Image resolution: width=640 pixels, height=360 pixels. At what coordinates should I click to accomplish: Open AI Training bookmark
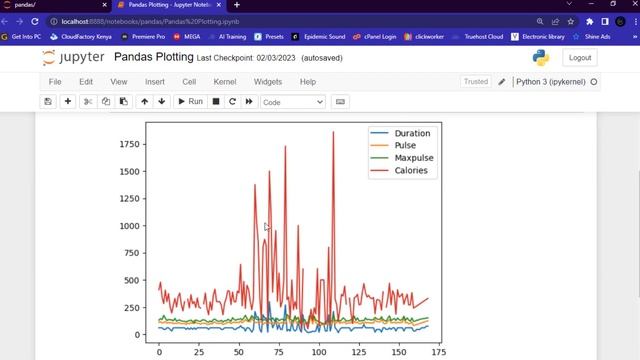pos(228,37)
